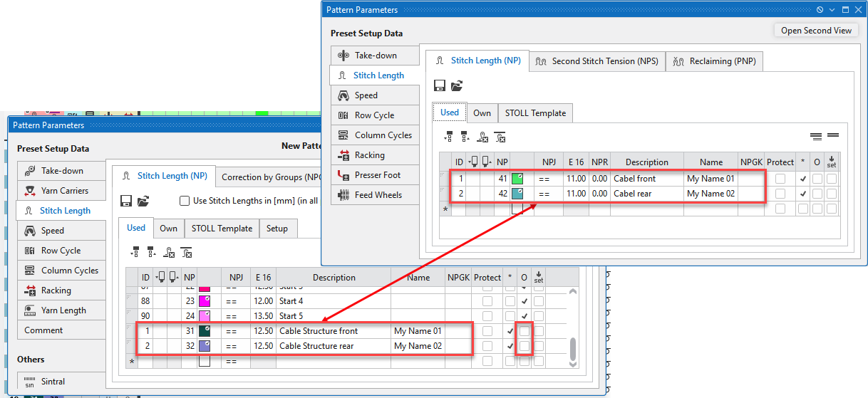The height and width of the screenshot is (398, 868).
Task: Switch to the Setup tab
Action: pyautogui.click(x=277, y=229)
